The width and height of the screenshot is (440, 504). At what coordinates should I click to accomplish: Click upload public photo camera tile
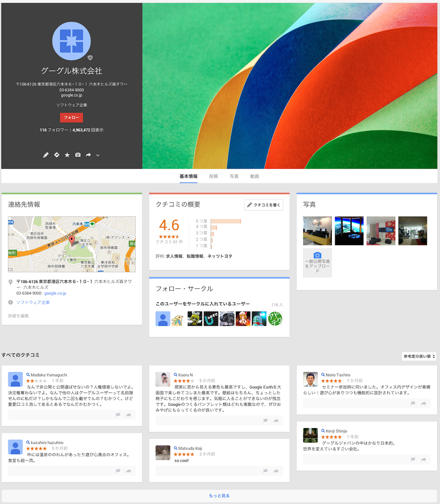pyautogui.click(x=318, y=263)
